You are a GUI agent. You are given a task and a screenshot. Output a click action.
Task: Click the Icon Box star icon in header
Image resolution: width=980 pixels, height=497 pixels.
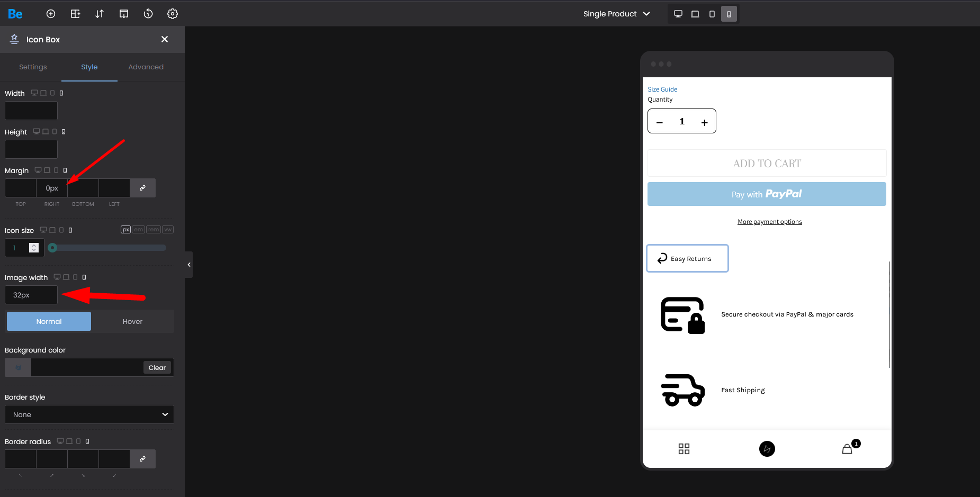click(x=14, y=39)
